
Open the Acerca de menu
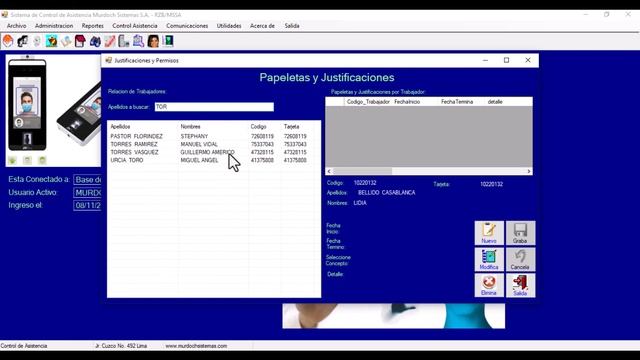pos(262,26)
